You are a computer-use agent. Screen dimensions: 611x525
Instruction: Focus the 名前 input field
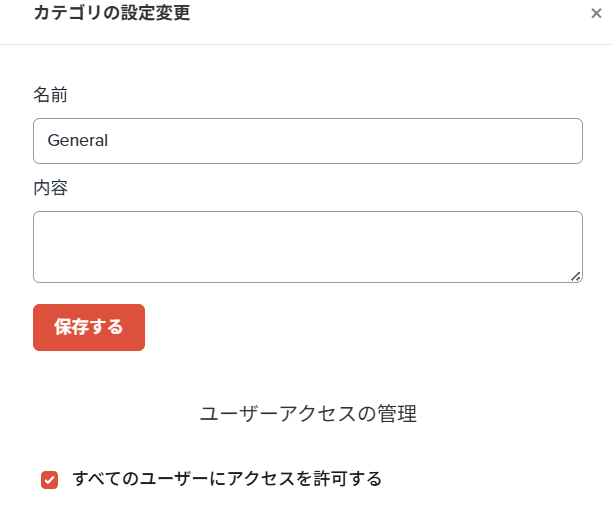[308, 141]
